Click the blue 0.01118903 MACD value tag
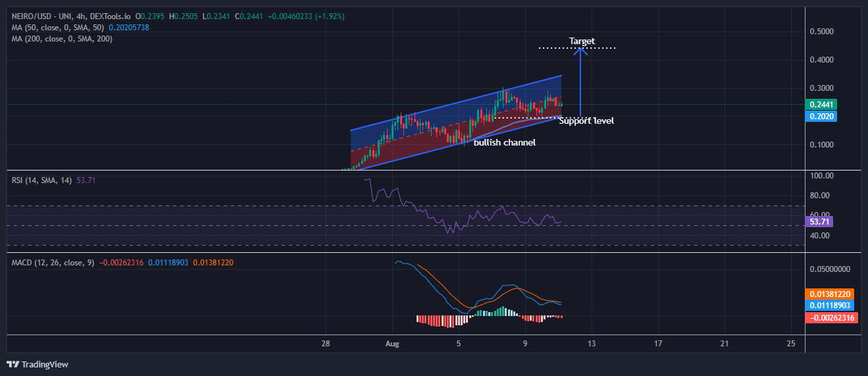The image size is (868, 376). click(x=829, y=306)
